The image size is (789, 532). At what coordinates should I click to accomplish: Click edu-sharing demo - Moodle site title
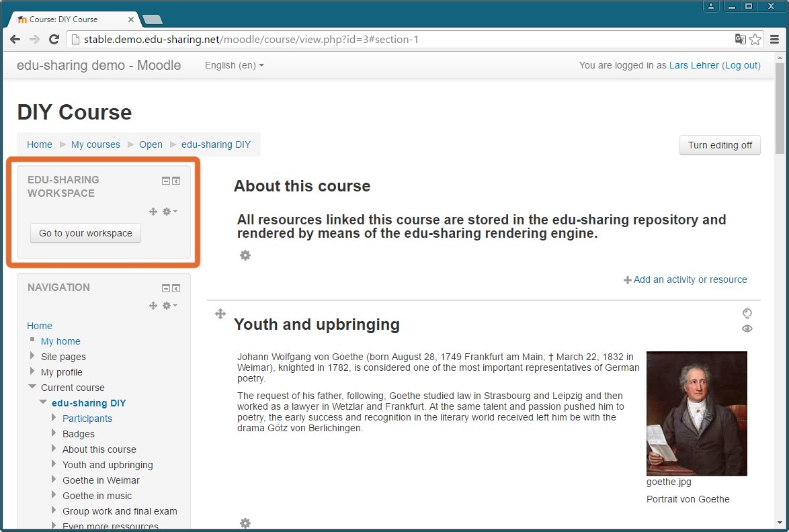[x=99, y=65]
